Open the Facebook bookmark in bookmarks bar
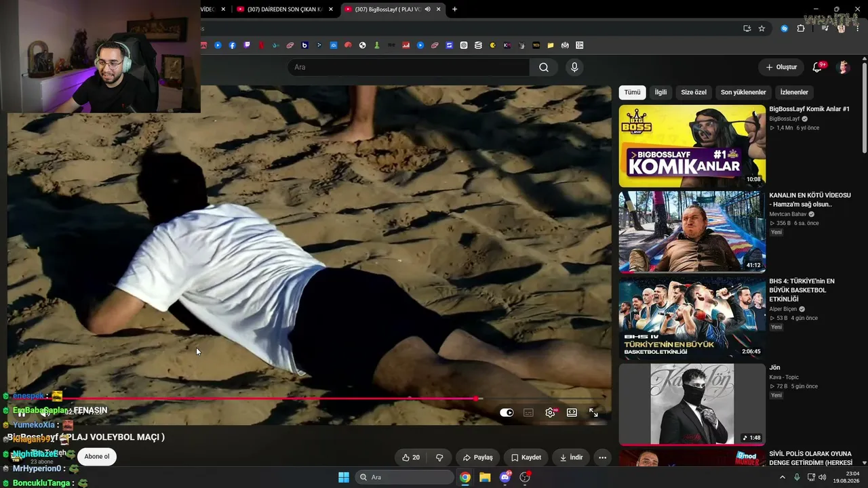This screenshot has height=488, width=868. (x=232, y=45)
